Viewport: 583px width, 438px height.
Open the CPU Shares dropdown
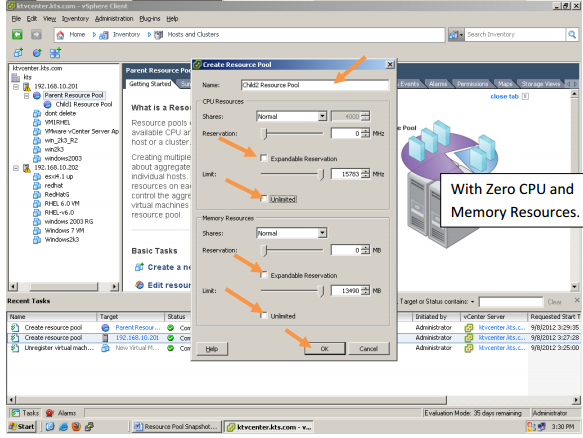click(322, 116)
